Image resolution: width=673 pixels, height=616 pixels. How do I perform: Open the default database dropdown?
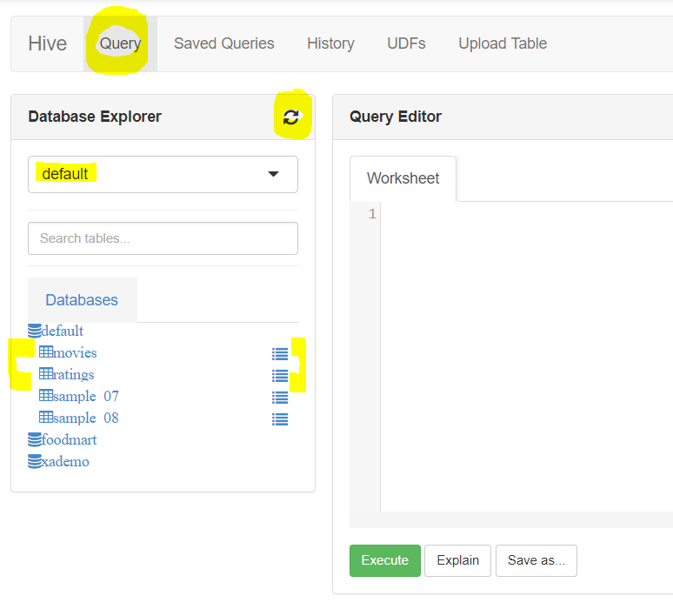163,174
